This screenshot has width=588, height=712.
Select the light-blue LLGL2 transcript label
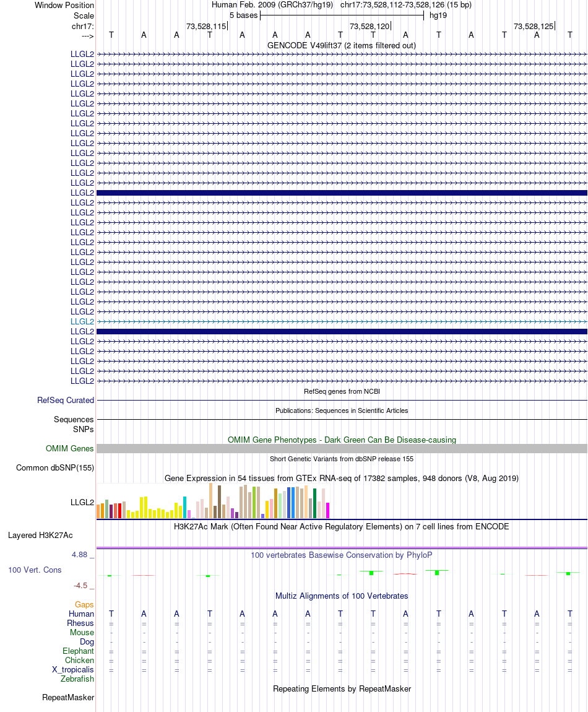click(82, 321)
